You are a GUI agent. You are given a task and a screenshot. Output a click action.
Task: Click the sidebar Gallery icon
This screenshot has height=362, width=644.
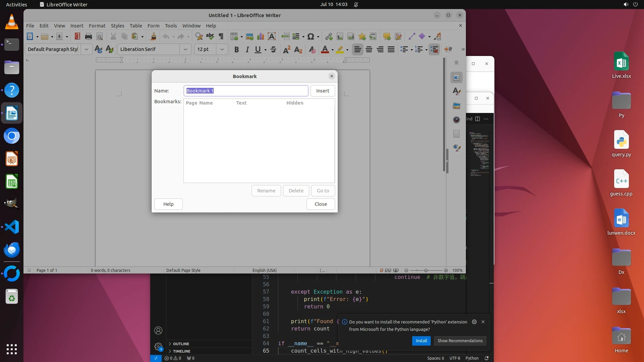[x=457, y=106]
